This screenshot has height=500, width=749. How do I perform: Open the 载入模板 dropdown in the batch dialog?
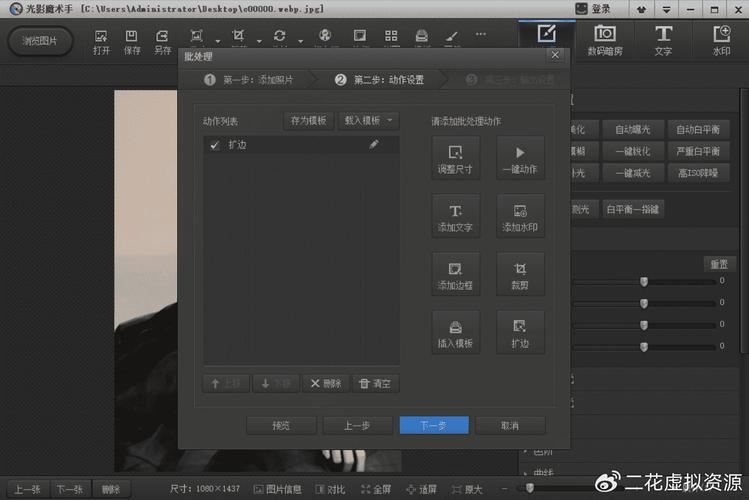coord(368,121)
